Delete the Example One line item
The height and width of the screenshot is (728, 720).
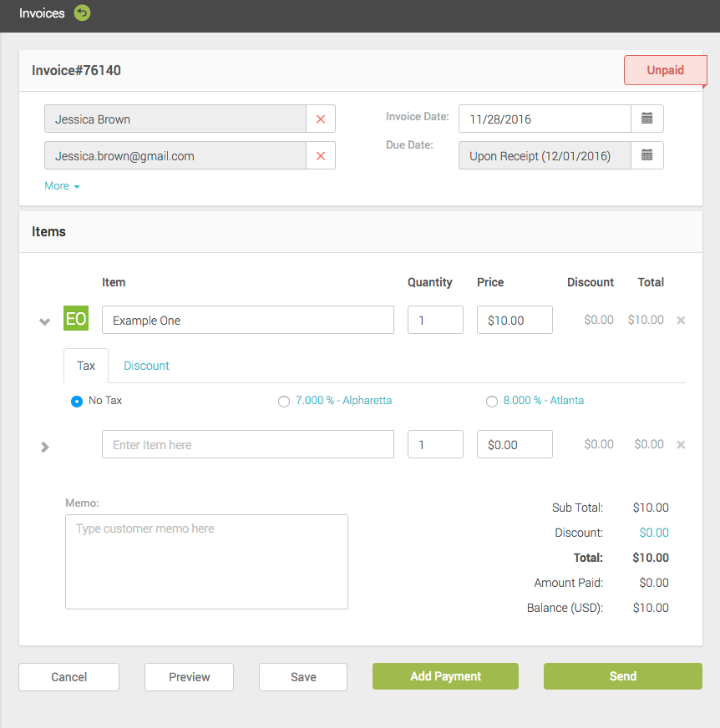[681, 321]
